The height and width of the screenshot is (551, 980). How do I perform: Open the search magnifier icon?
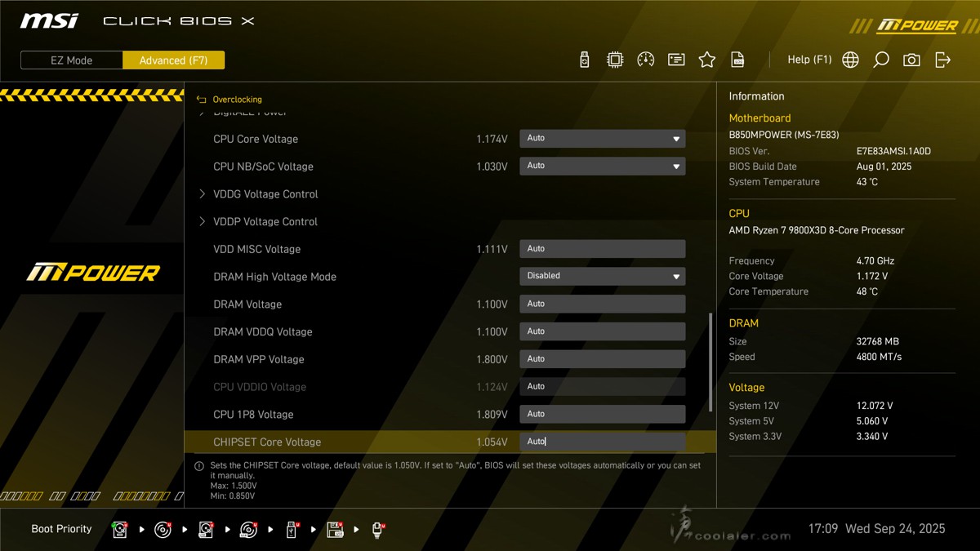(x=881, y=60)
